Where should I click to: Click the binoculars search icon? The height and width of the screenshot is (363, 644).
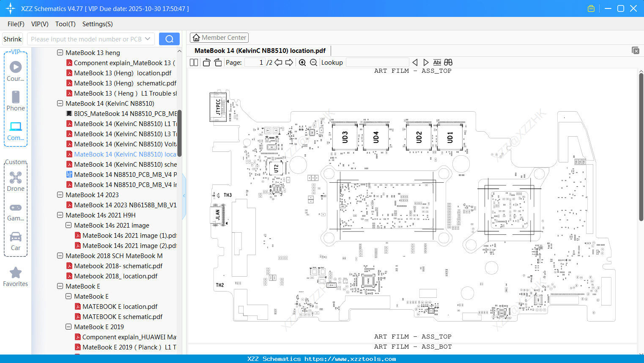pyautogui.click(x=448, y=62)
